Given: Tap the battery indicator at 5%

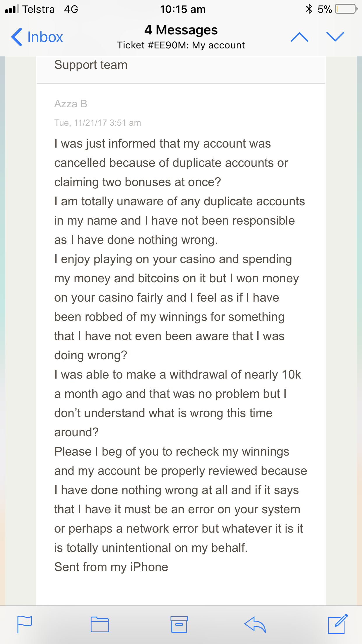Looking at the screenshot, I should pyautogui.click(x=338, y=9).
